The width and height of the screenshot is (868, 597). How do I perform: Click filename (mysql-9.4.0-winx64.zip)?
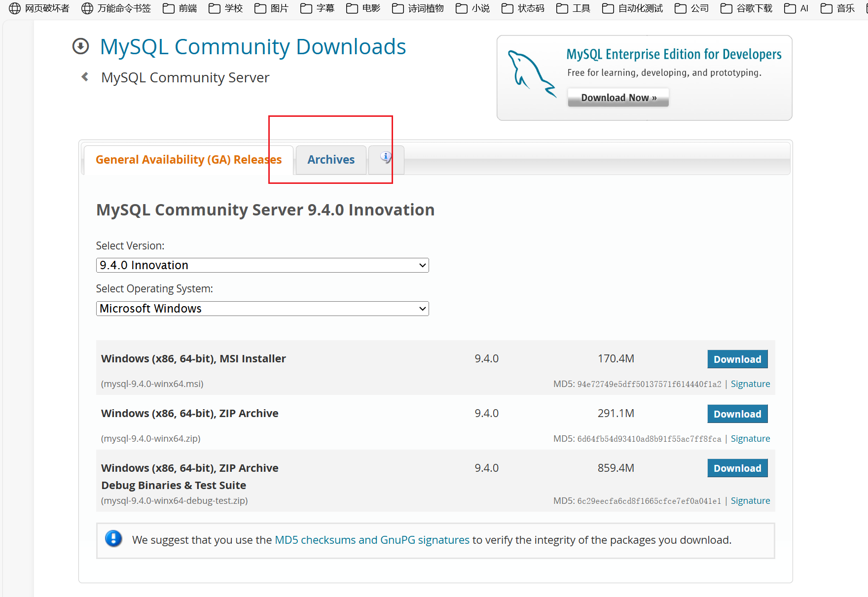151,438
